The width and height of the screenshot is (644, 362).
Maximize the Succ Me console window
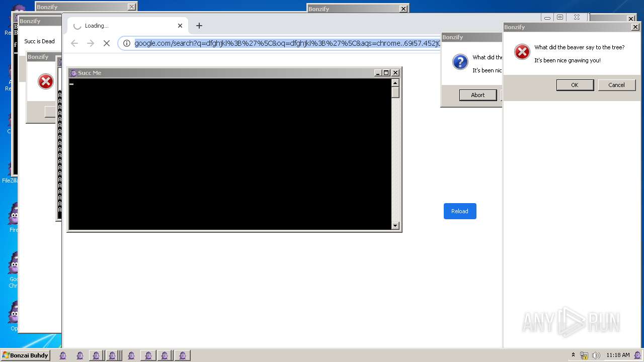click(386, 73)
